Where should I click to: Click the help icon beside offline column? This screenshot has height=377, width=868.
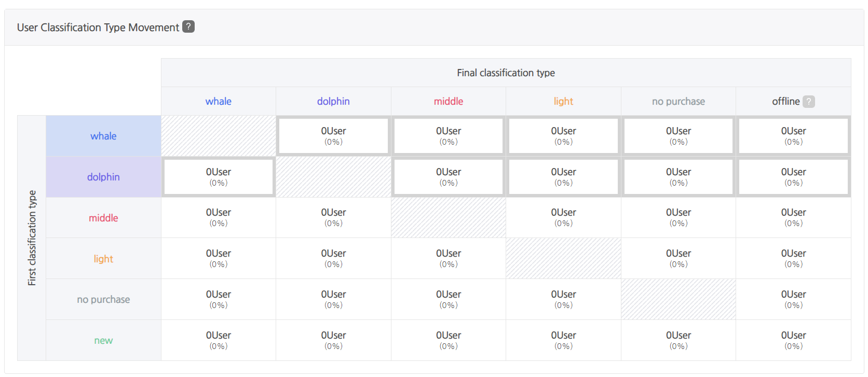(808, 102)
